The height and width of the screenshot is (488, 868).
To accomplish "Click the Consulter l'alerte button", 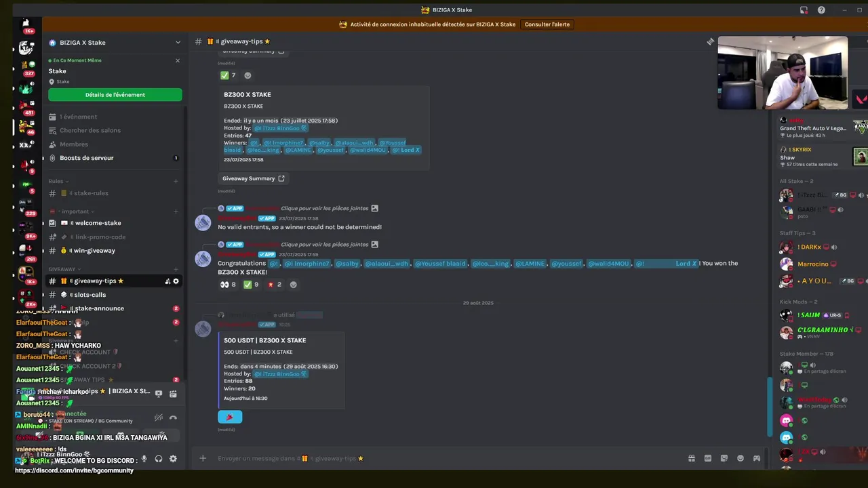I will coord(547,24).
